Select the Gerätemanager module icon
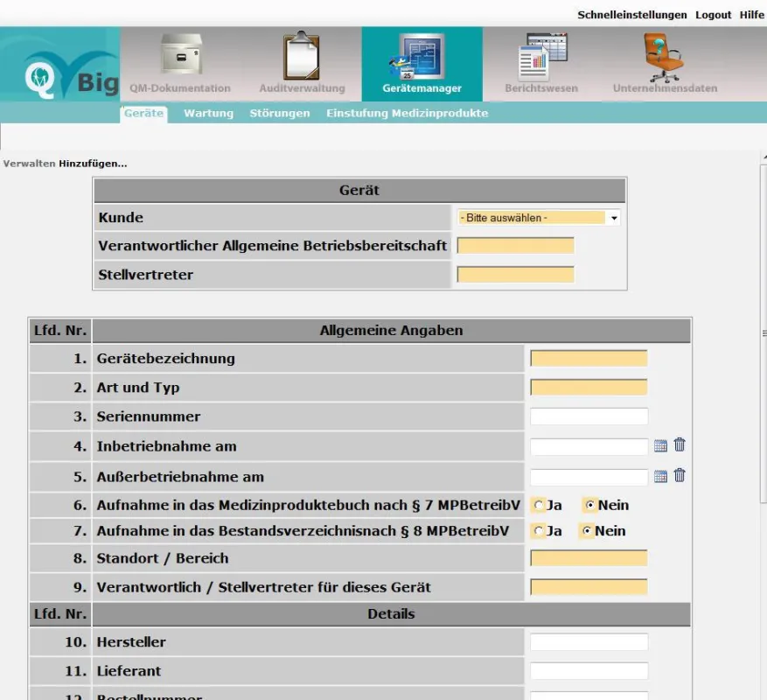Image resolution: width=767 pixels, height=700 pixels. pos(419,56)
